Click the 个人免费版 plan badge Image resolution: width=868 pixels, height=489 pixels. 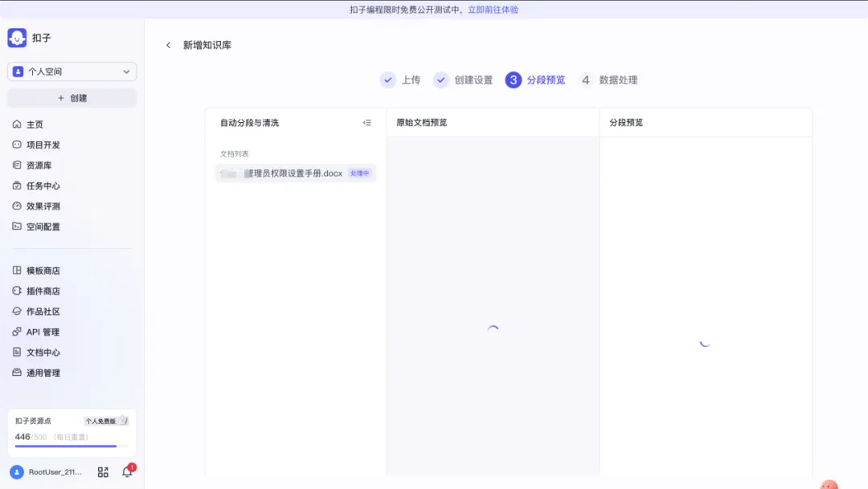click(106, 421)
